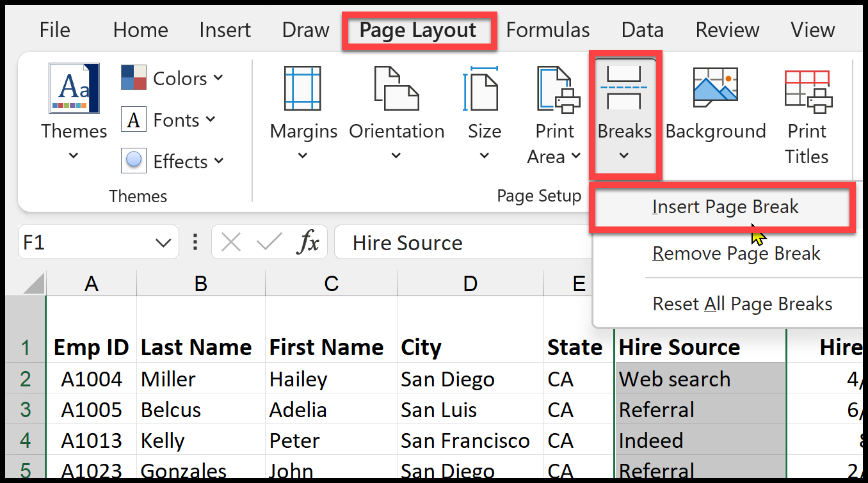
Task: Open the Data ribbon tab
Action: point(641,29)
